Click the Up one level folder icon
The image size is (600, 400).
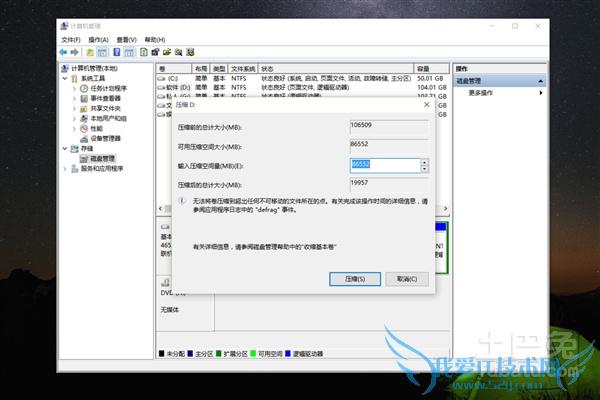point(90,52)
